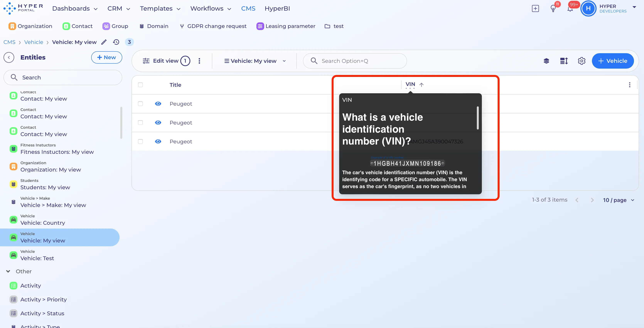
Task: Open Workflows menu
Action: [x=211, y=9]
